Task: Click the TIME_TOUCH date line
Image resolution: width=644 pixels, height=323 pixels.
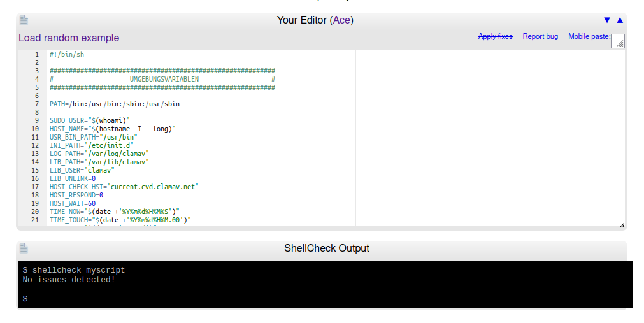Action: (120, 220)
